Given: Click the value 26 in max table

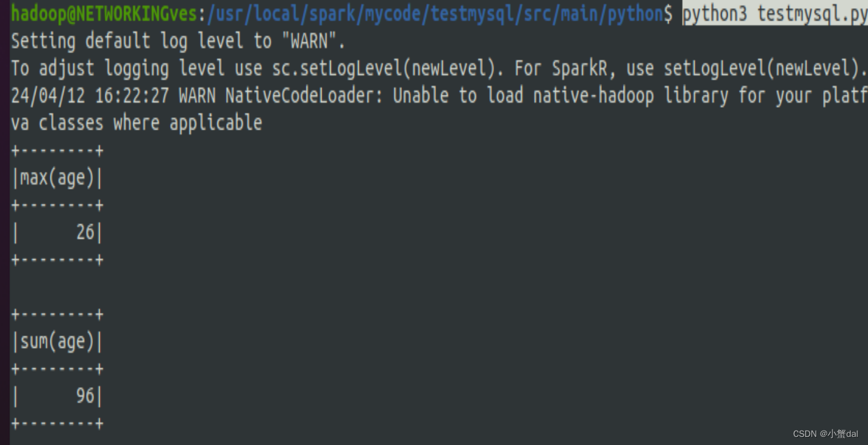Looking at the screenshot, I should coord(85,233).
